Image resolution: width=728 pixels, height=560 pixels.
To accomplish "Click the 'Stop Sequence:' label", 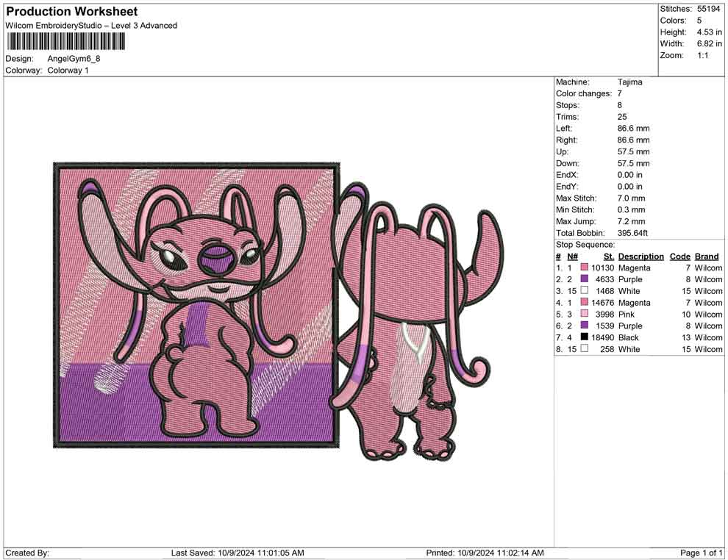I will point(585,245).
